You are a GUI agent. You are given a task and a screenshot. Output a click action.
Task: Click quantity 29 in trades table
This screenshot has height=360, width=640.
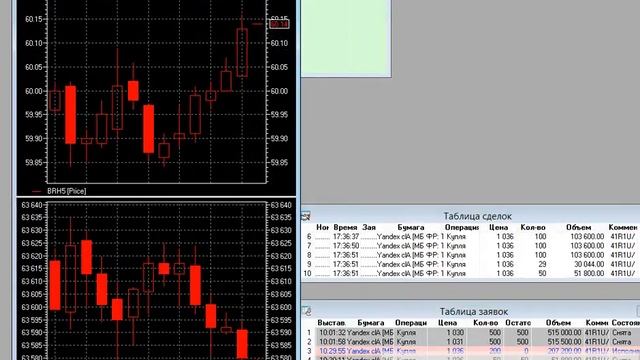[542, 264]
